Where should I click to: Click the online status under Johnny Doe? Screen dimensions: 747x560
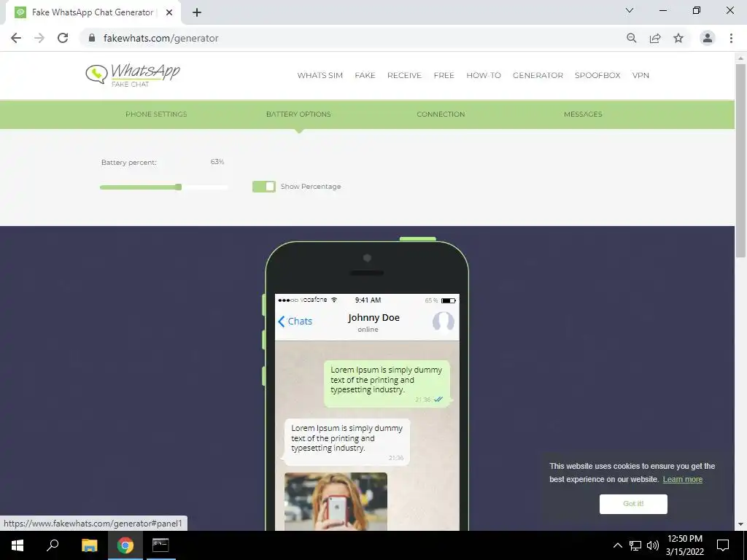coord(368,330)
